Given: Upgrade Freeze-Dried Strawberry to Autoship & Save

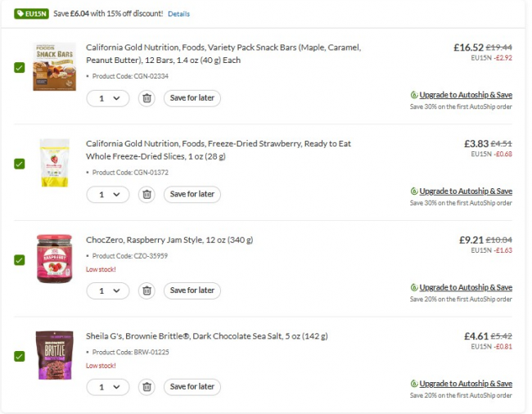Looking at the screenshot, I should click(466, 191).
